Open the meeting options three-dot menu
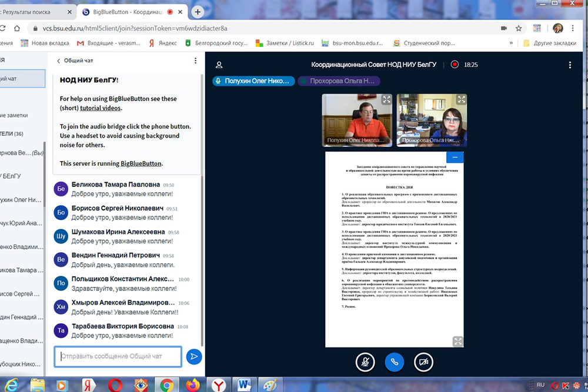This screenshot has height=392, width=588. [569, 65]
